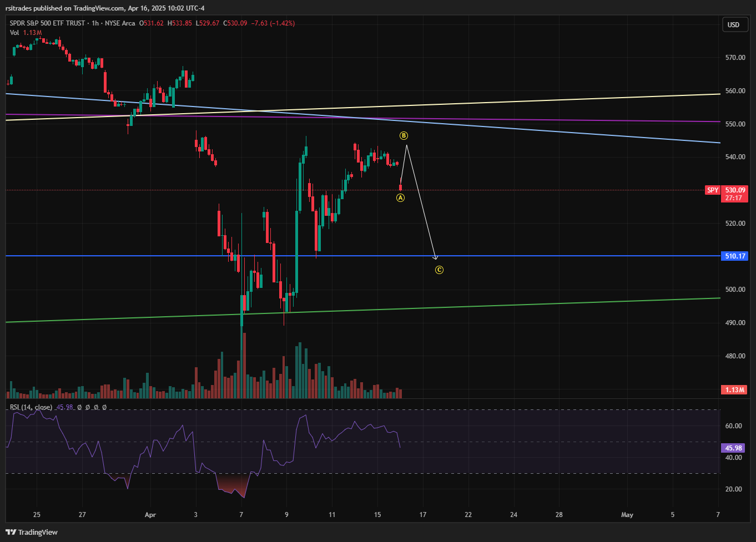The height and width of the screenshot is (542, 756).
Task: Click the 11 date on the time axis
Action: pyautogui.click(x=332, y=515)
